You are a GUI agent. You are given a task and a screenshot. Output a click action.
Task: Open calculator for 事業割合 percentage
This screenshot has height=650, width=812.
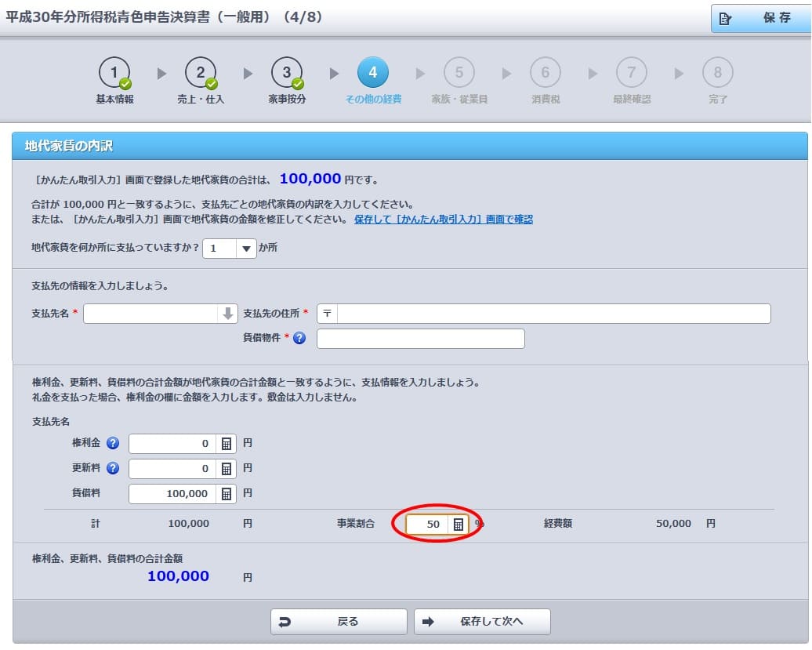tap(459, 524)
